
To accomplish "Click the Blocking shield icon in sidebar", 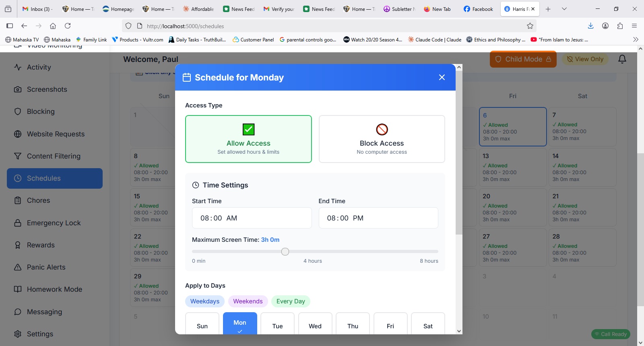I will (18, 111).
